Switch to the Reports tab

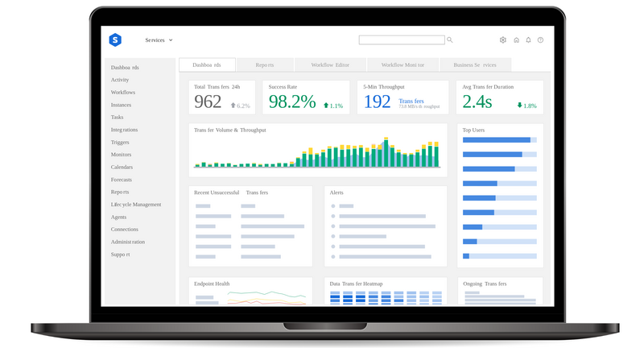click(x=265, y=65)
